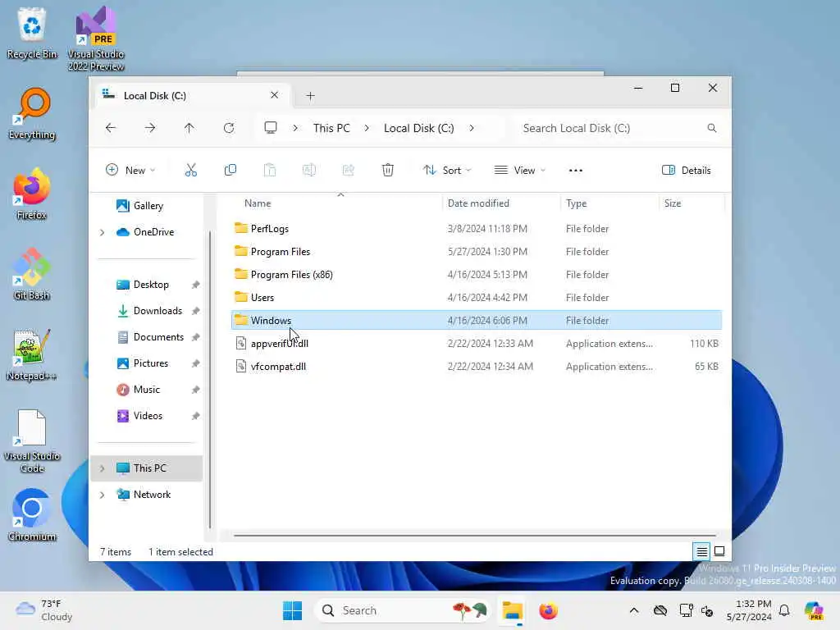Switch to details list view in status bar
The width and height of the screenshot is (840, 630).
tap(702, 551)
